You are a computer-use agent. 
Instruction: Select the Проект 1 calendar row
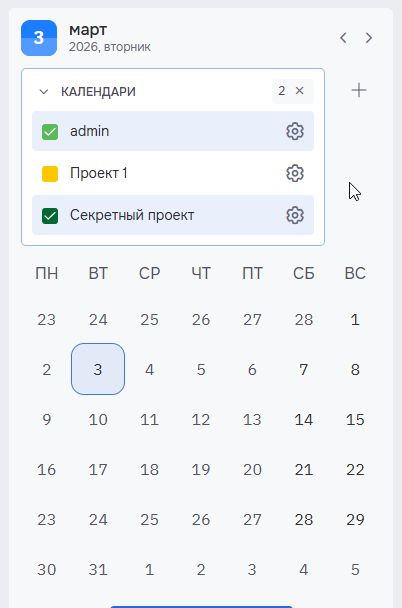coord(173,173)
